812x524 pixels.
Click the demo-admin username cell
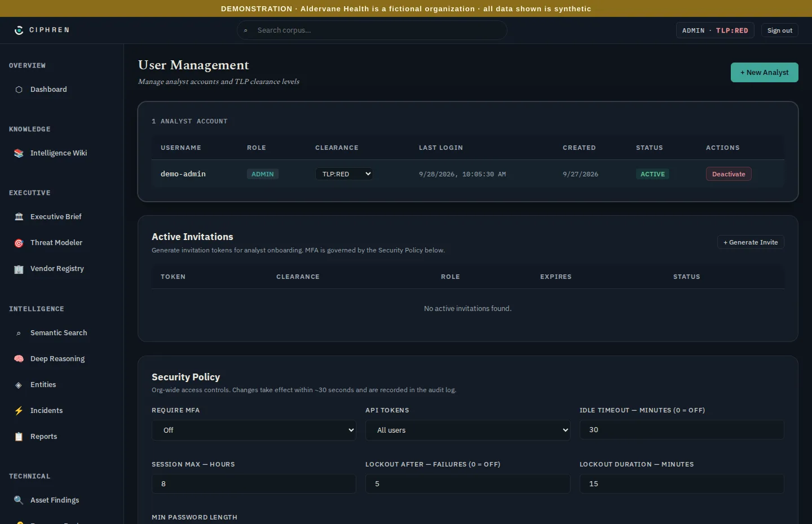coord(183,174)
